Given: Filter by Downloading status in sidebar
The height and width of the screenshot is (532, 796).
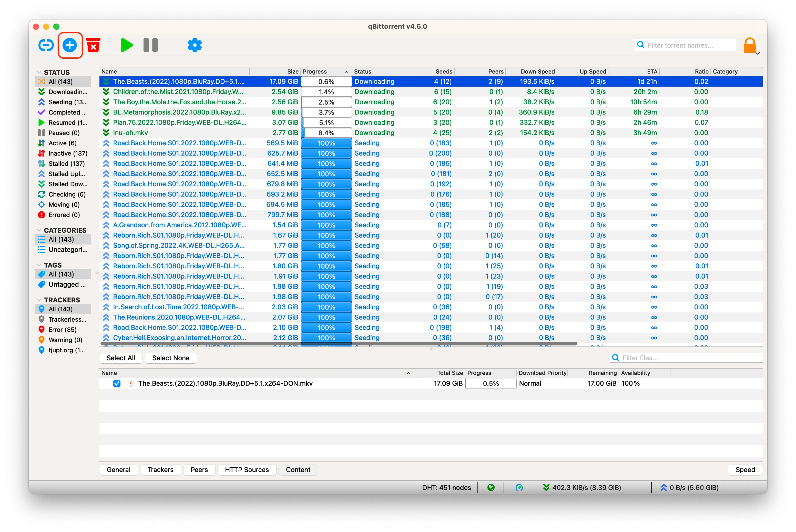Looking at the screenshot, I should click(x=63, y=91).
